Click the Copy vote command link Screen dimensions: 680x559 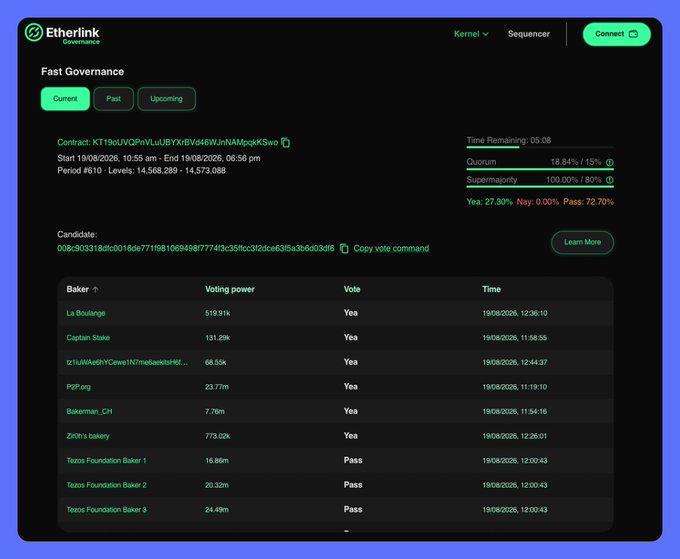pyautogui.click(x=391, y=248)
